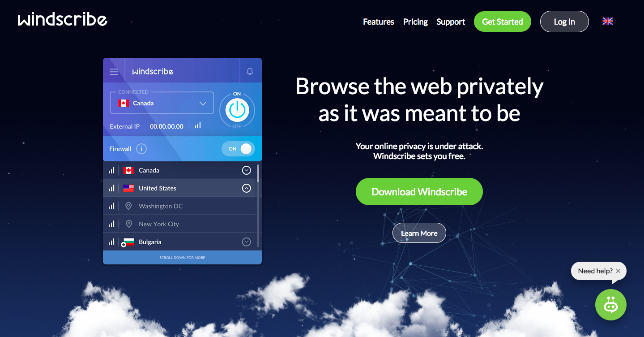Switch off the Firewall toggle

[238, 149]
